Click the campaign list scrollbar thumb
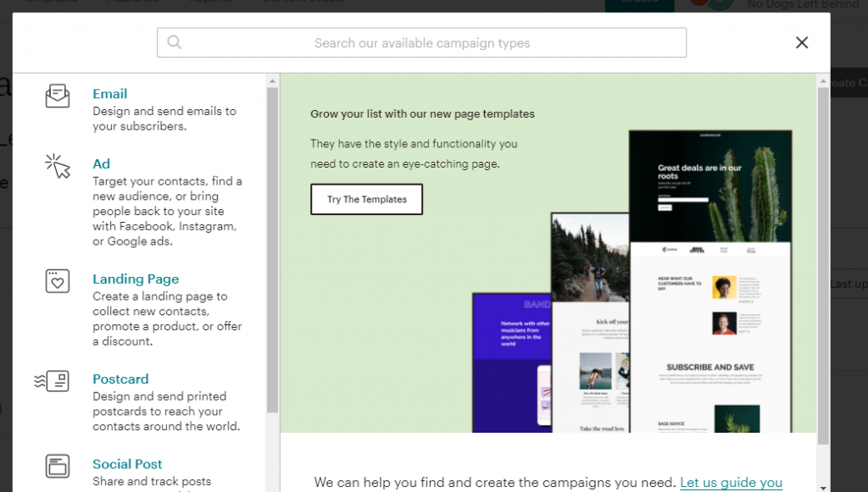The image size is (868, 492). click(272, 250)
